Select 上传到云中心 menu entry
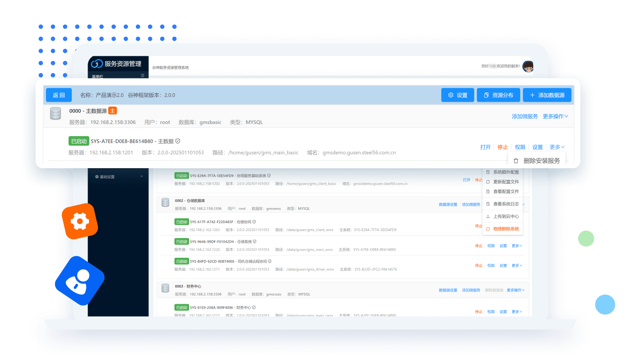The image size is (642, 364). click(506, 216)
